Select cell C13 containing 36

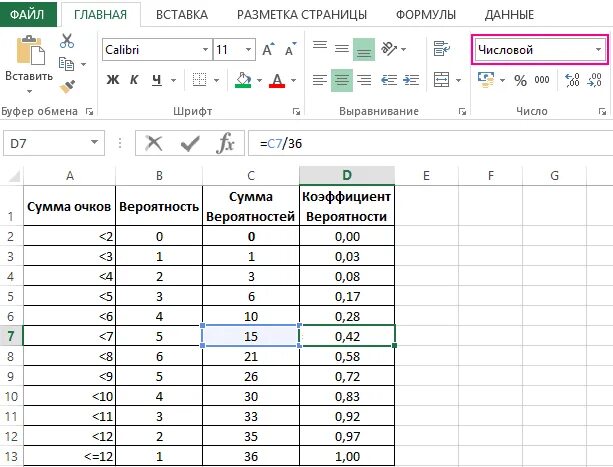251,456
